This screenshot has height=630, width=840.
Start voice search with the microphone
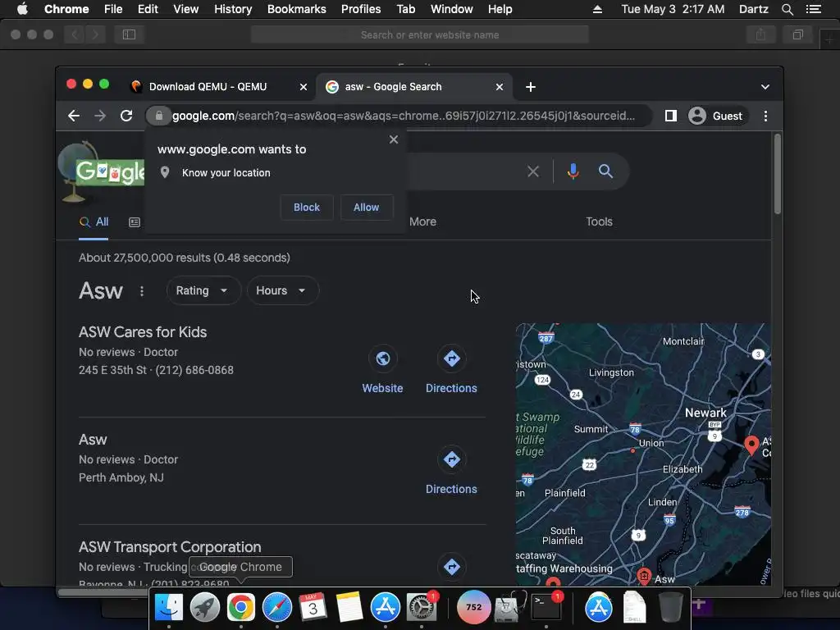(x=573, y=171)
